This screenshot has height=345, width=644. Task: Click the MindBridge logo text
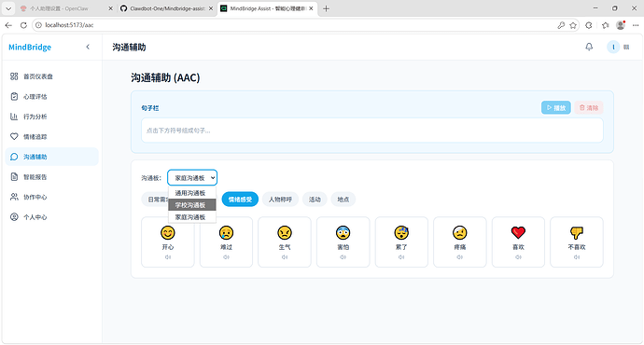[x=30, y=48]
